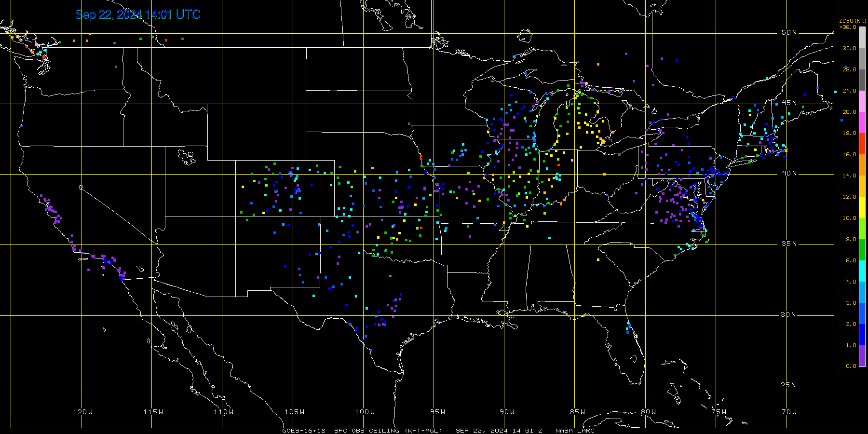Image resolution: width=868 pixels, height=434 pixels.
Task: Select the ZCSO (Kft) legend title
Action: 853,21
